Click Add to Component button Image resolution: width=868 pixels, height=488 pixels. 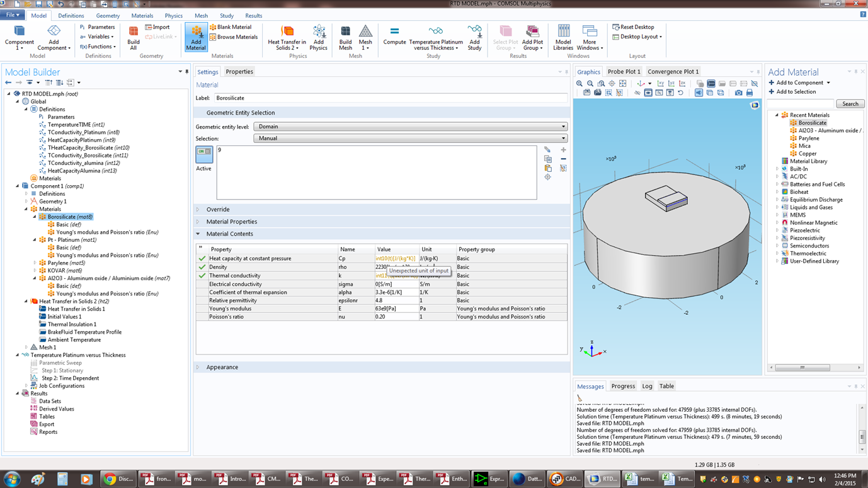[799, 82]
